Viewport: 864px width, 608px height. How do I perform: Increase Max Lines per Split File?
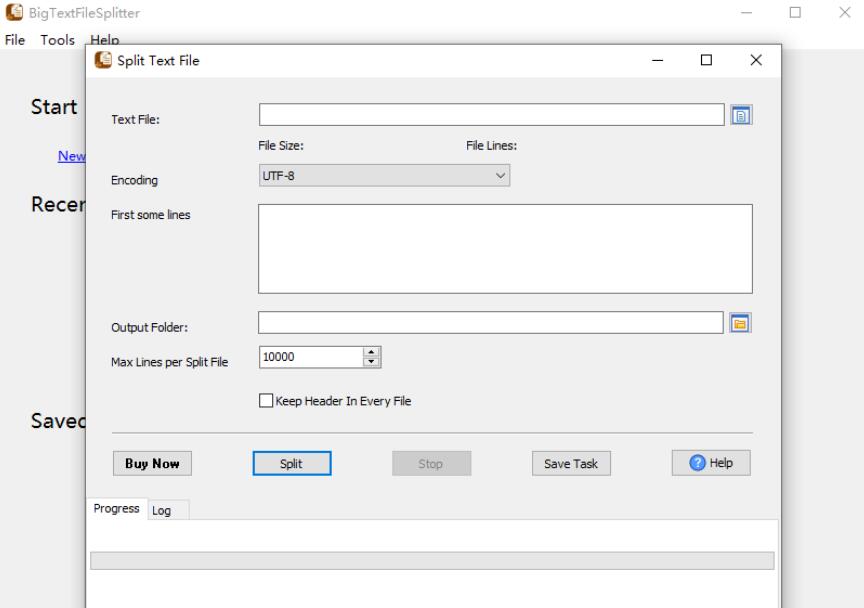[371, 352]
